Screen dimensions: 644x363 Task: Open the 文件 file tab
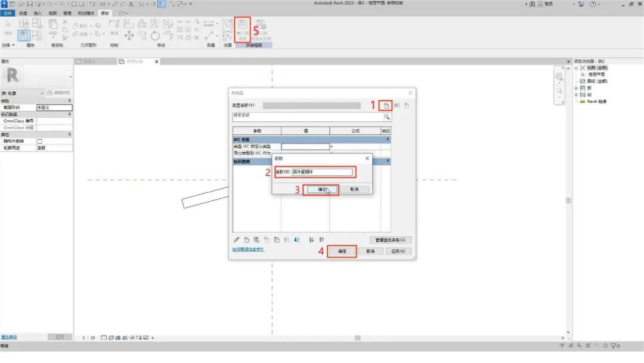pyautogui.click(x=7, y=13)
